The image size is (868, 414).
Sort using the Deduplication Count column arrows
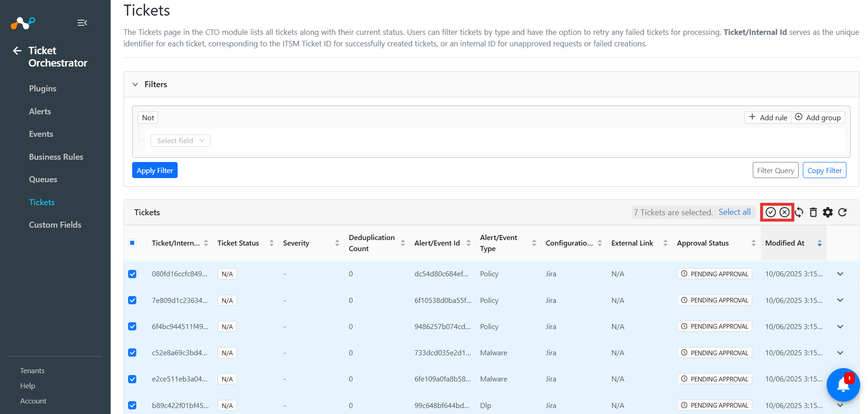tap(403, 243)
